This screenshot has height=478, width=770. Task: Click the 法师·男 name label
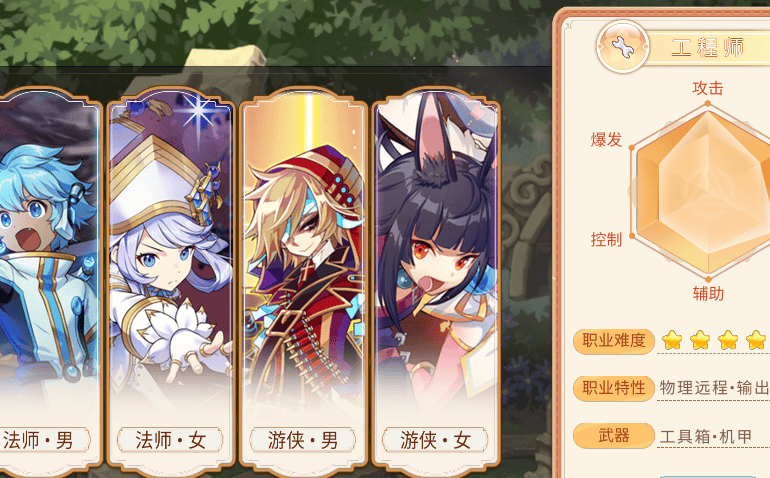(x=40, y=440)
